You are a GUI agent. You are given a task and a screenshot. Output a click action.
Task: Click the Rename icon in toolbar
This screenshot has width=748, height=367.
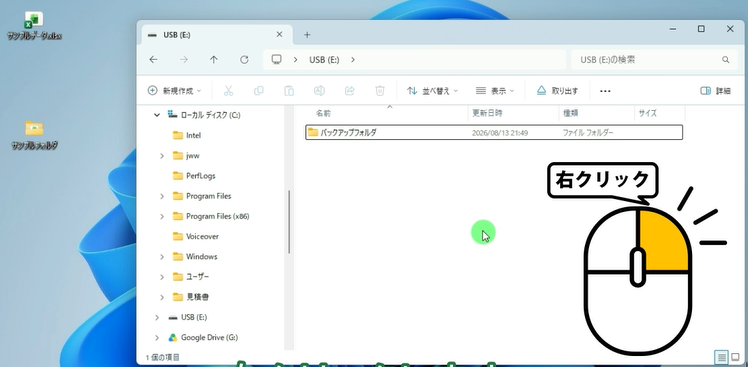(x=319, y=91)
